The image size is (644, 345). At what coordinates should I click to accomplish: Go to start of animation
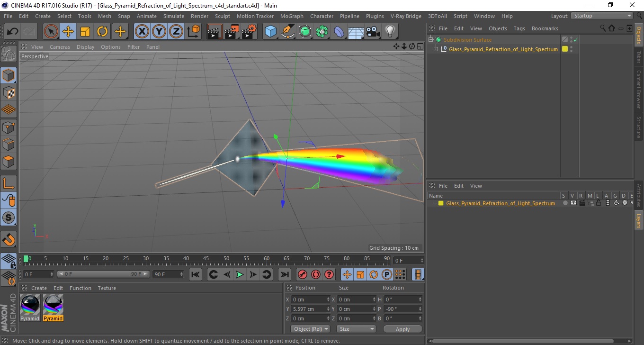pos(195,274)
